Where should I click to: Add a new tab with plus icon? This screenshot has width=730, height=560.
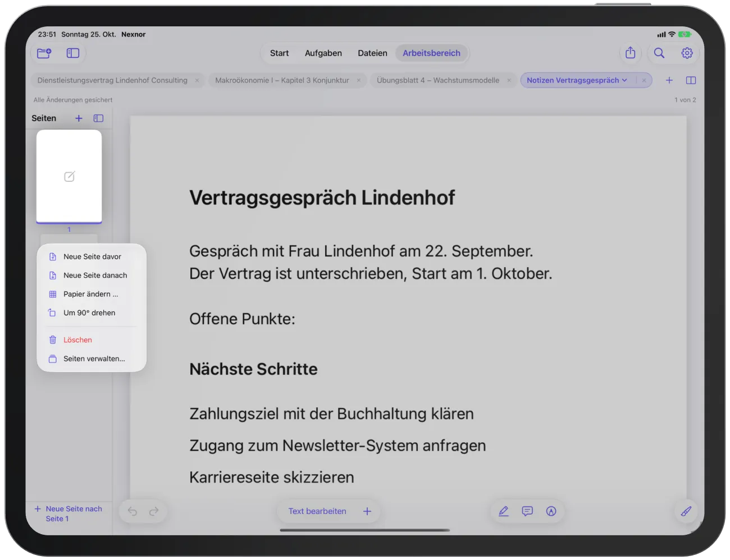coord(669,80)
